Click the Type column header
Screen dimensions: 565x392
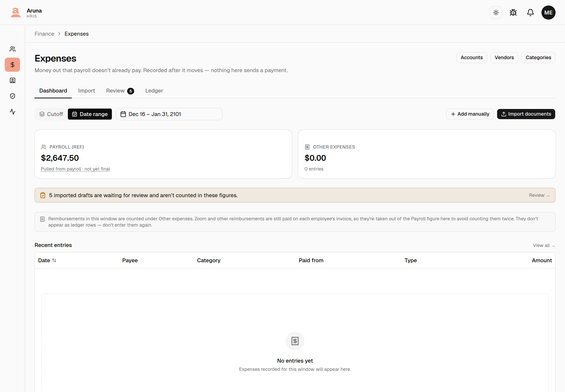410,260
